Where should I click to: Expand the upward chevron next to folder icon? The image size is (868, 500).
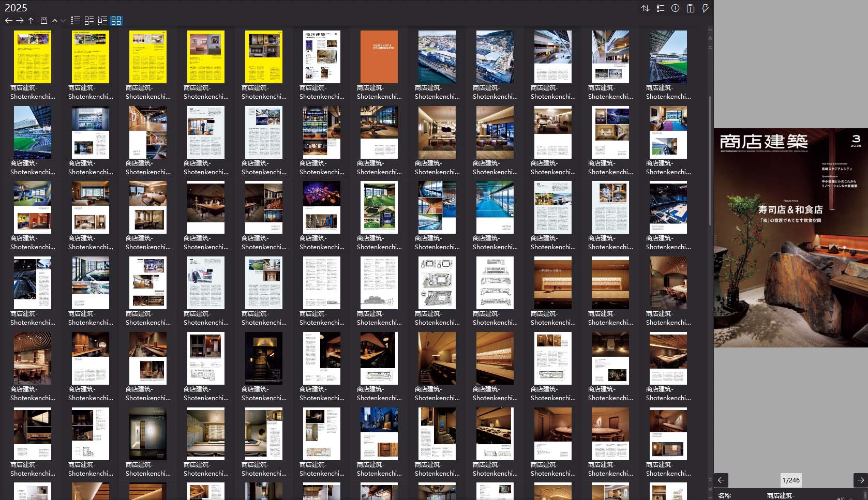(x=55, y=21)
